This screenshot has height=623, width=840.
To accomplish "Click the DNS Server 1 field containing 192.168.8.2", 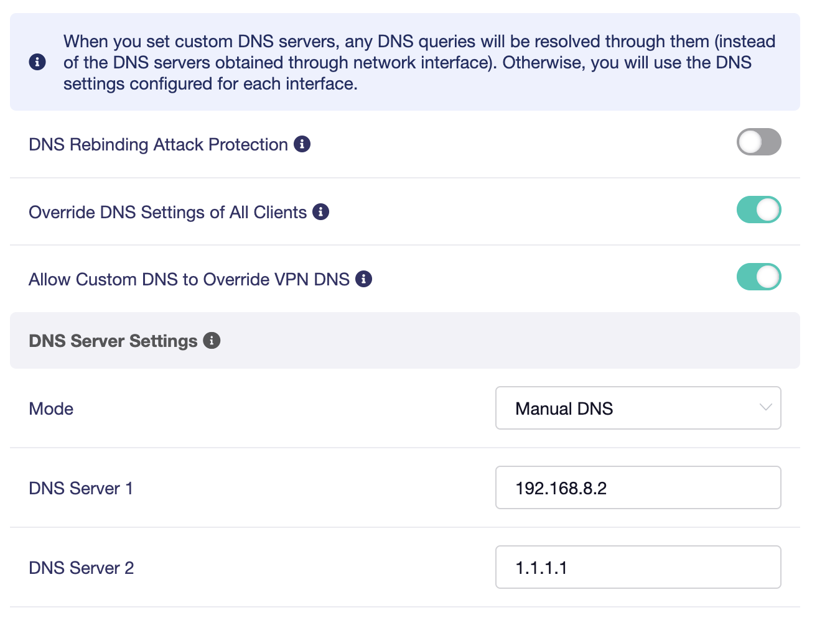I will (637, 487).
